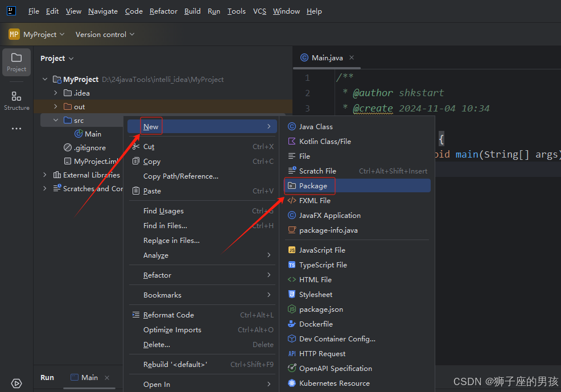Click the Dev Container Config cube icon

292,339
